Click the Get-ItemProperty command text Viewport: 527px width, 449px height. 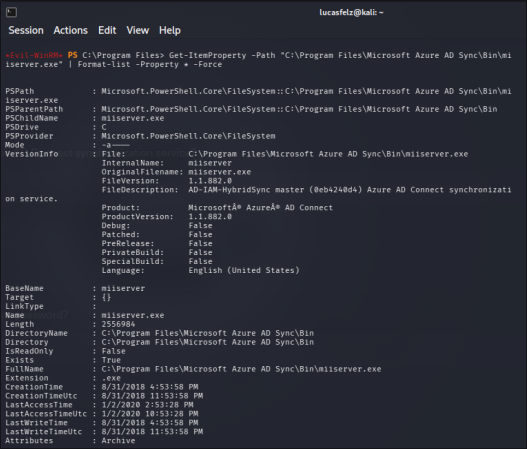(207, 55)
